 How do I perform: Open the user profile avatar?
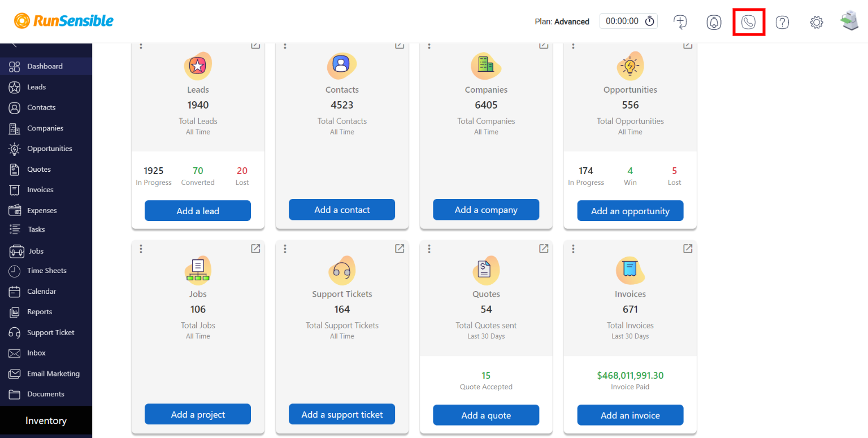[849, 21]
